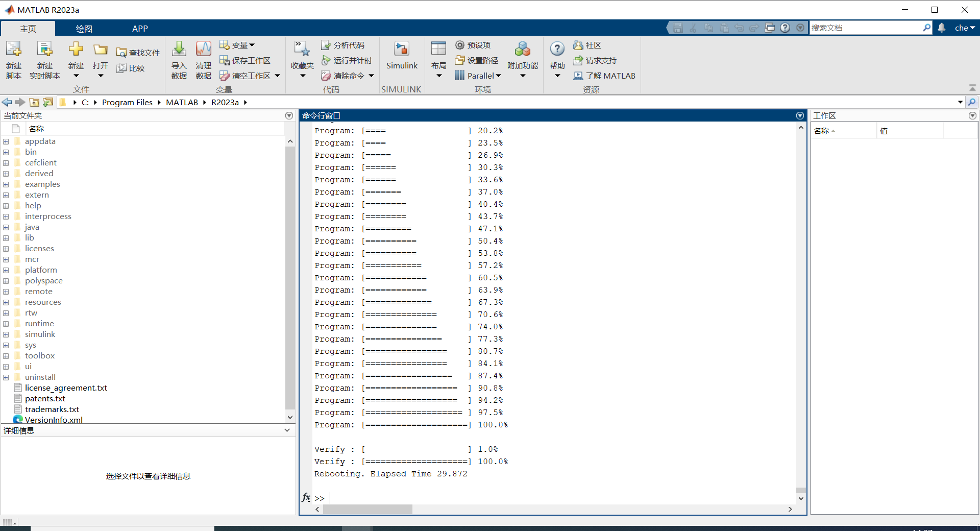Image resolution: width=980 pixels, height=531 pixels.
Task: Click the New Script icon
Action: 14,50
